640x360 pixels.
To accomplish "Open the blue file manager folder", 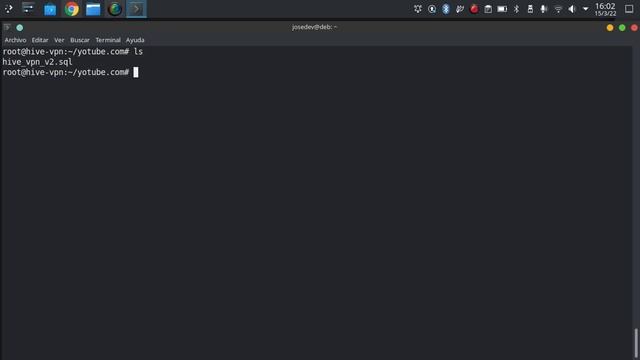I will 93,9.
